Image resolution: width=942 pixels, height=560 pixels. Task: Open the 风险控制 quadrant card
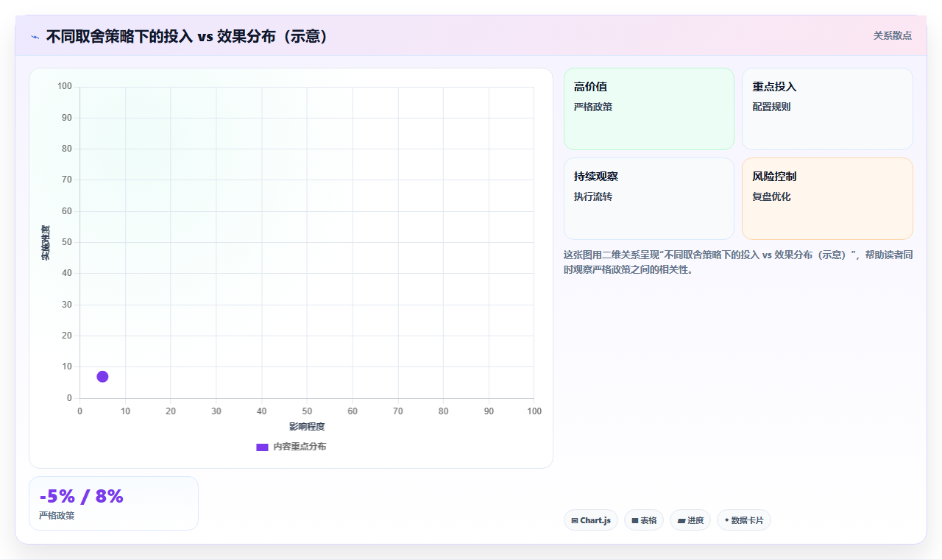click(x=827, y=199)
